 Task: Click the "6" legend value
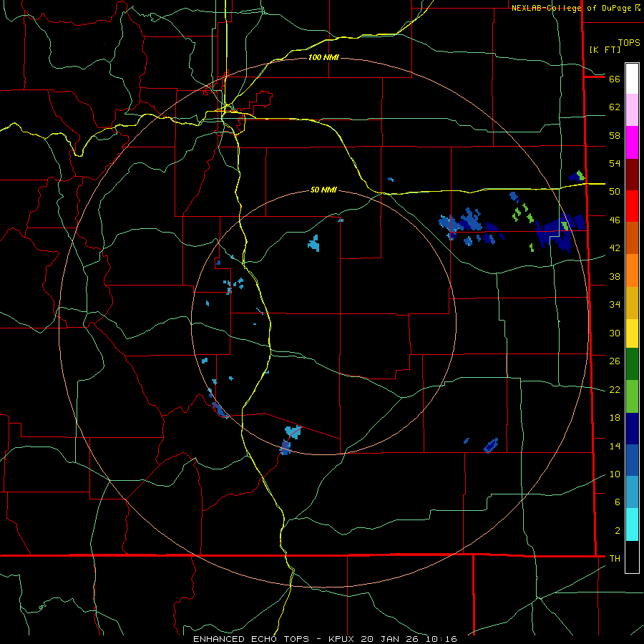pos(618,502)
